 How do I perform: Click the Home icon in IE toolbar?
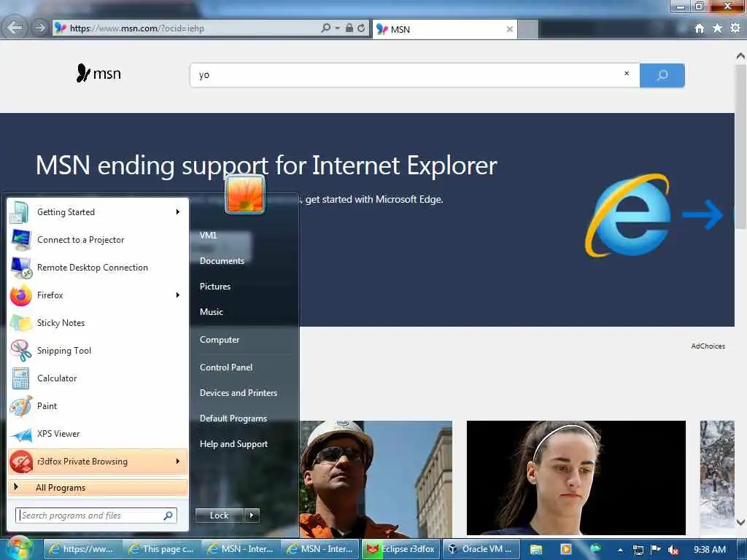pos(700,28)
